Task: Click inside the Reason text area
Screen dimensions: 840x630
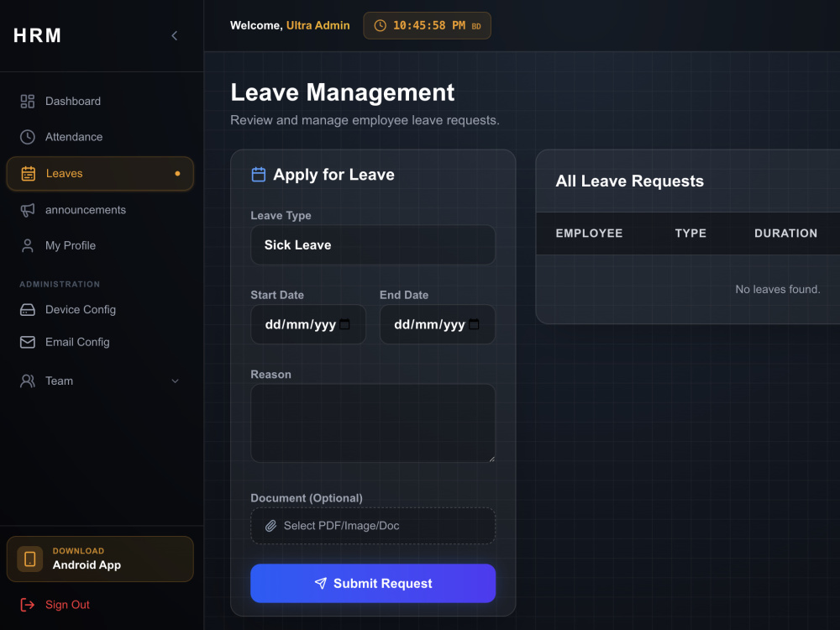Action: (373, 423)
